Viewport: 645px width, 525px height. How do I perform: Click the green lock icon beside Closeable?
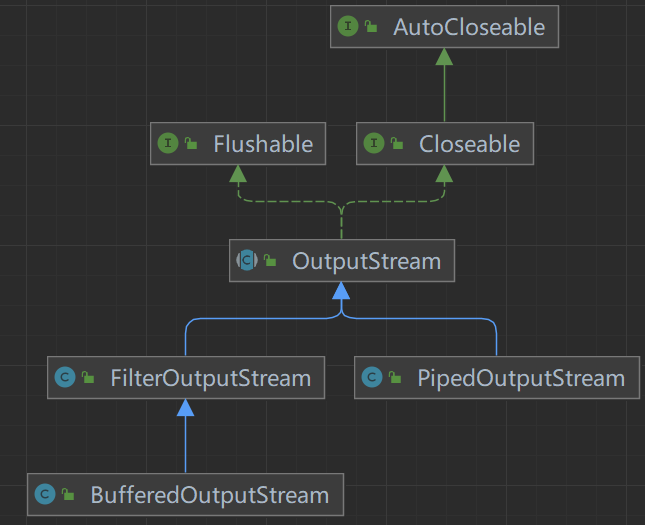tap(397, 145)
